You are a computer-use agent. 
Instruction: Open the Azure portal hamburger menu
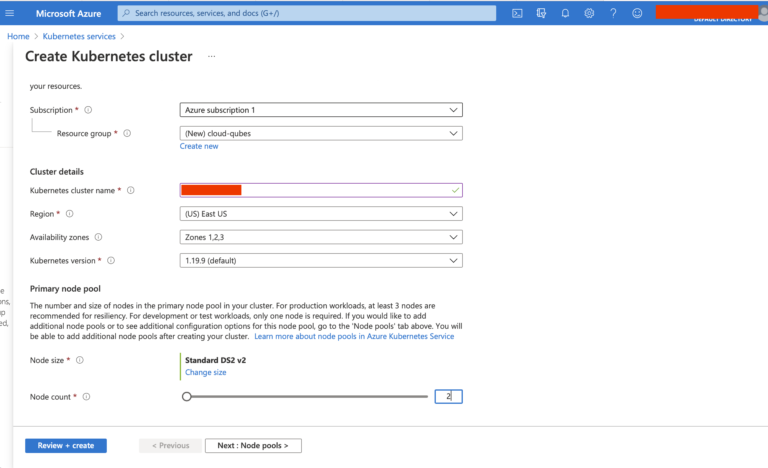point(10,13)
